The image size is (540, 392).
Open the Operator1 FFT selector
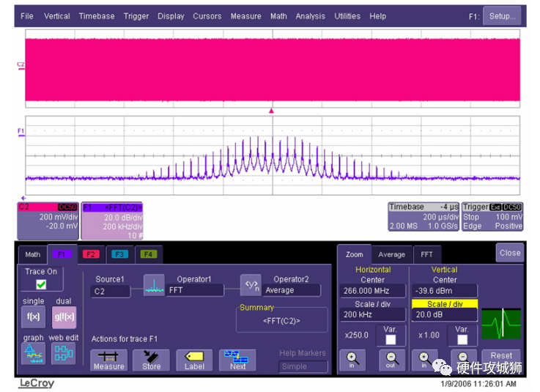pos(194,291)
